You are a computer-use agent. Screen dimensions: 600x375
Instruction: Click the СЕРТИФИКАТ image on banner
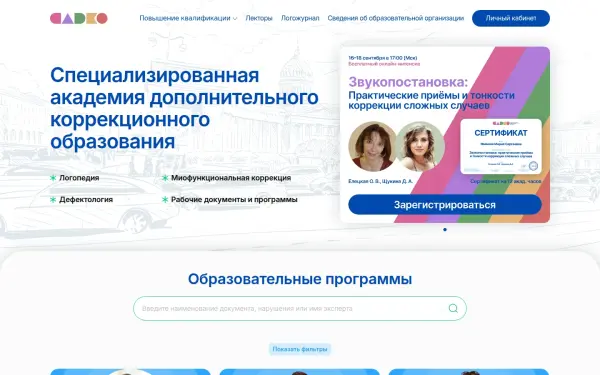pos(501,146)
